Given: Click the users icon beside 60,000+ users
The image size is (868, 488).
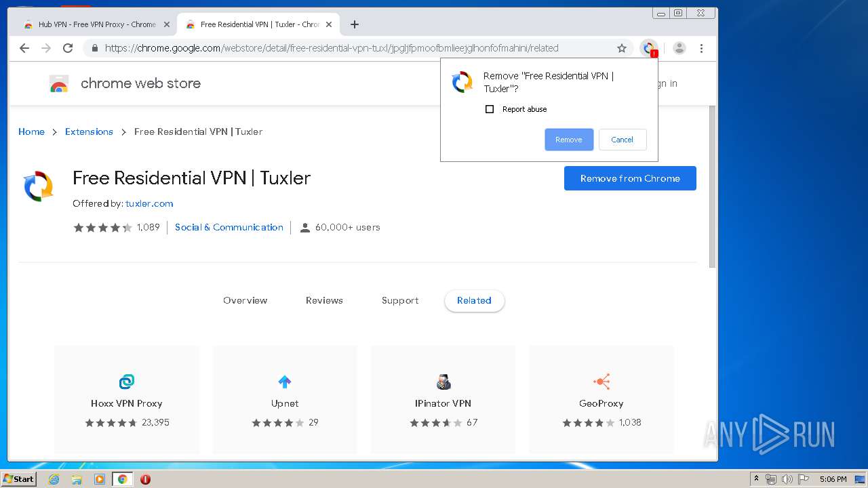Looking at the screenshot, I should (305, 228).
